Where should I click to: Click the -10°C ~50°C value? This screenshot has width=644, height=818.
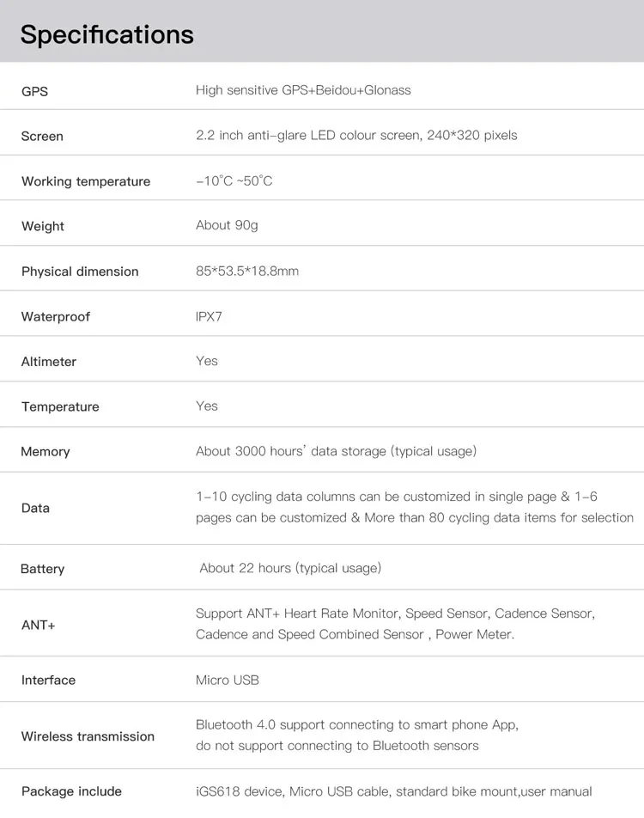point(234,180)
